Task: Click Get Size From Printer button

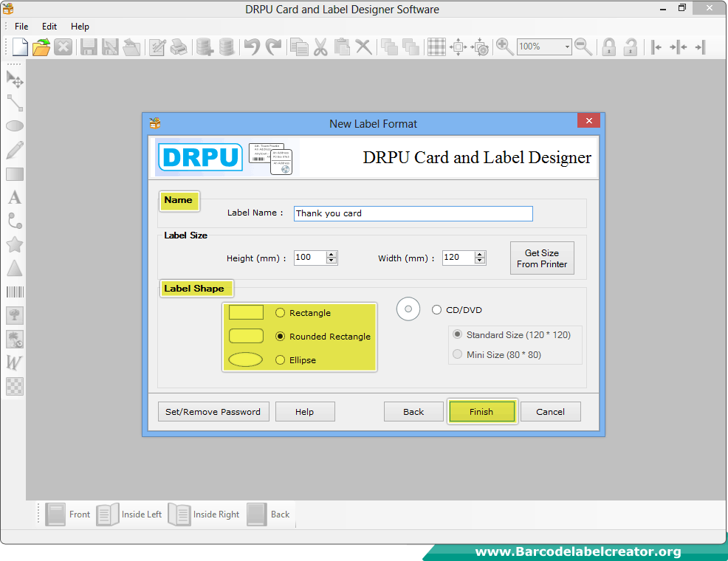Action: (x=542, y=258)
